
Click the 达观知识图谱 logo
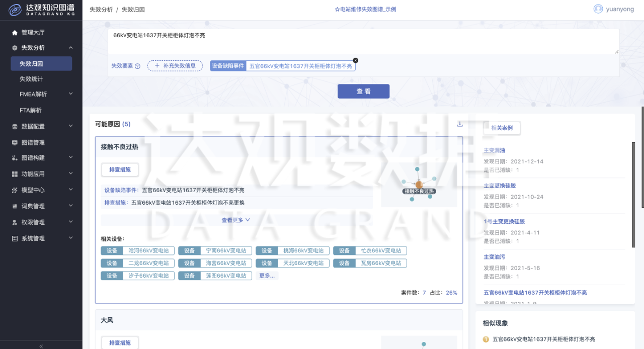pos(41,9)
